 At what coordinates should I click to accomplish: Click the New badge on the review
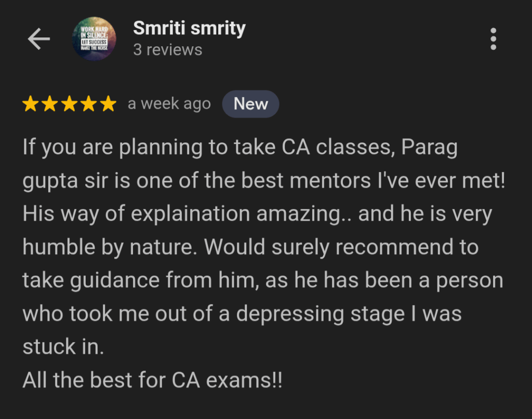pyautogui.click(x=250, y=103)
